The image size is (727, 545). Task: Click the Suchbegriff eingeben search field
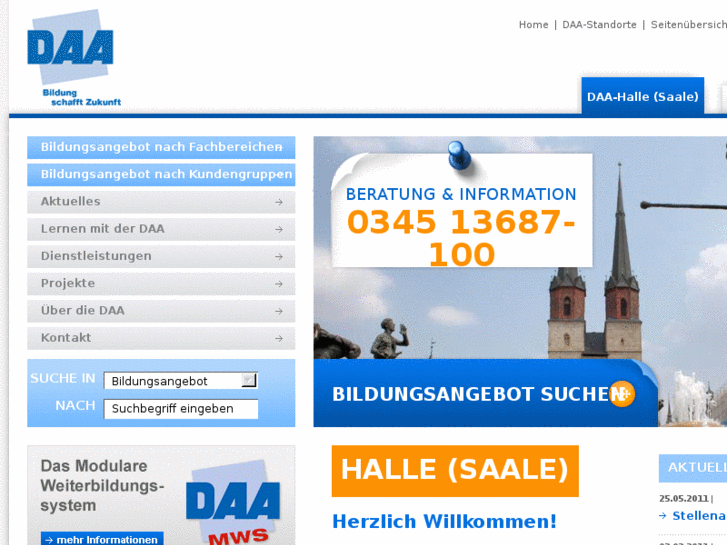pyautogui.click(x=180, y=409)
